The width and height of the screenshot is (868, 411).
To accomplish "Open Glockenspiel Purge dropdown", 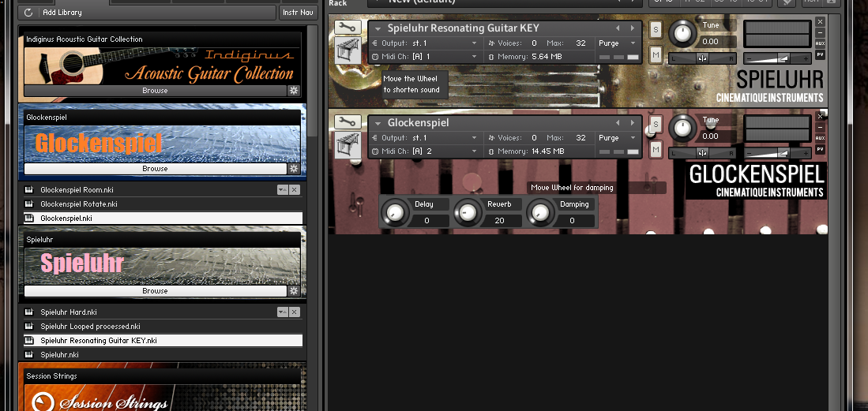I will pos(618,138).
